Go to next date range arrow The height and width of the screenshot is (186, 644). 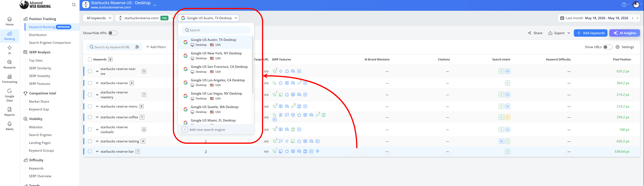point(637,18)
